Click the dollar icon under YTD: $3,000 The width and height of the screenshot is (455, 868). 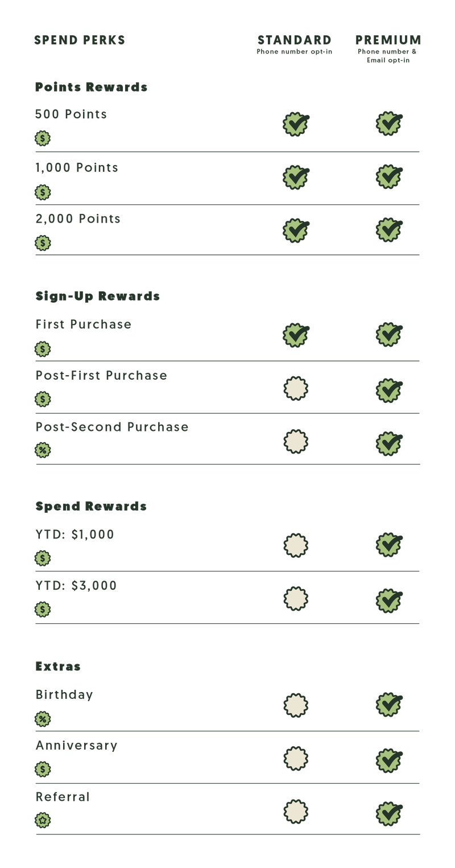(43, 609)
